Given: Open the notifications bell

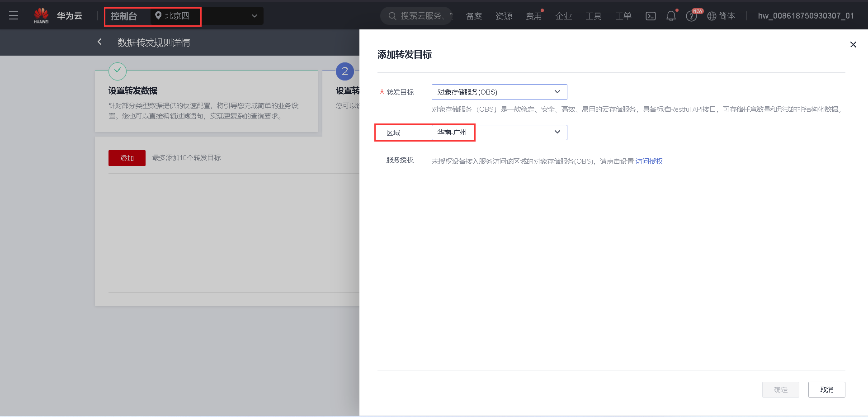Looking at the screenshot, I should point(671,15).
